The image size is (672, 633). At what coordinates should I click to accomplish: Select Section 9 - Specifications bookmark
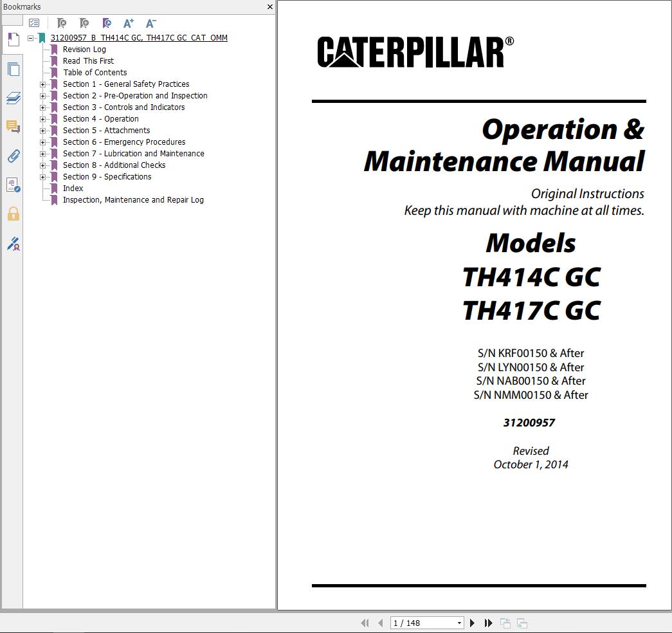click(x=107, y=177)
